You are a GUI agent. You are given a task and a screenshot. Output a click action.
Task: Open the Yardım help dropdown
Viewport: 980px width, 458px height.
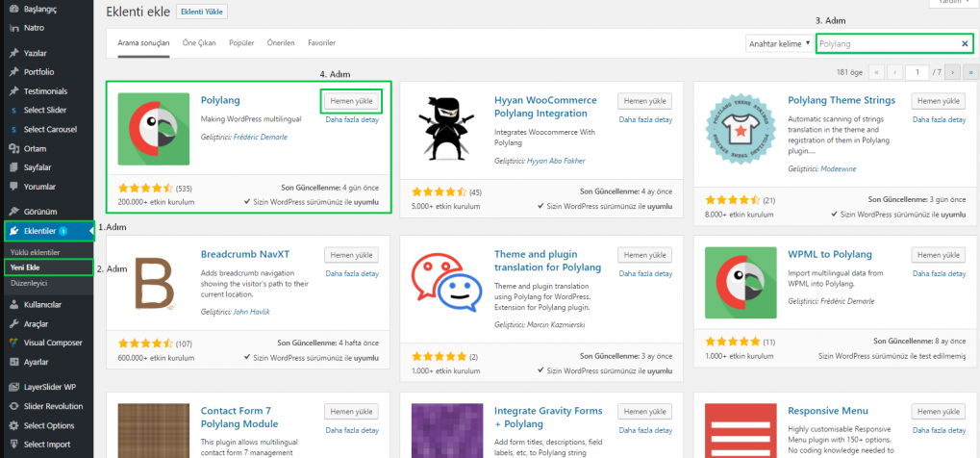(x=956, y=2)
